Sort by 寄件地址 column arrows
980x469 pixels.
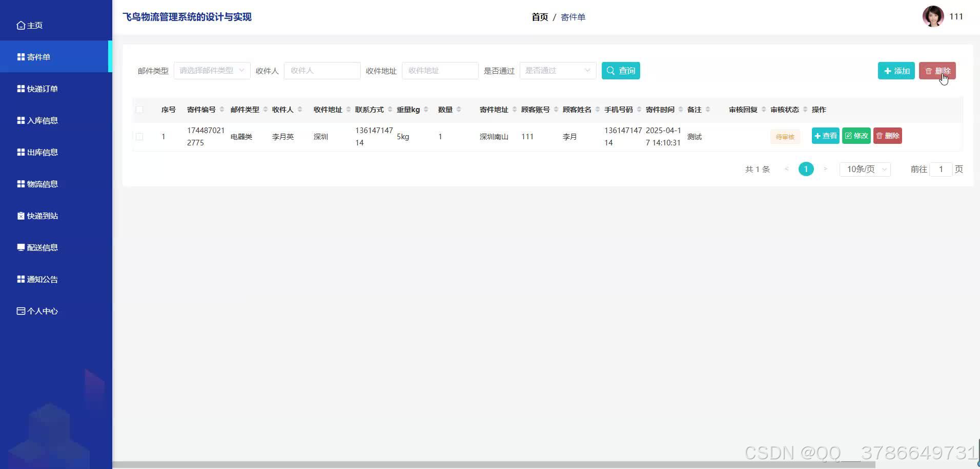point(515,110)
